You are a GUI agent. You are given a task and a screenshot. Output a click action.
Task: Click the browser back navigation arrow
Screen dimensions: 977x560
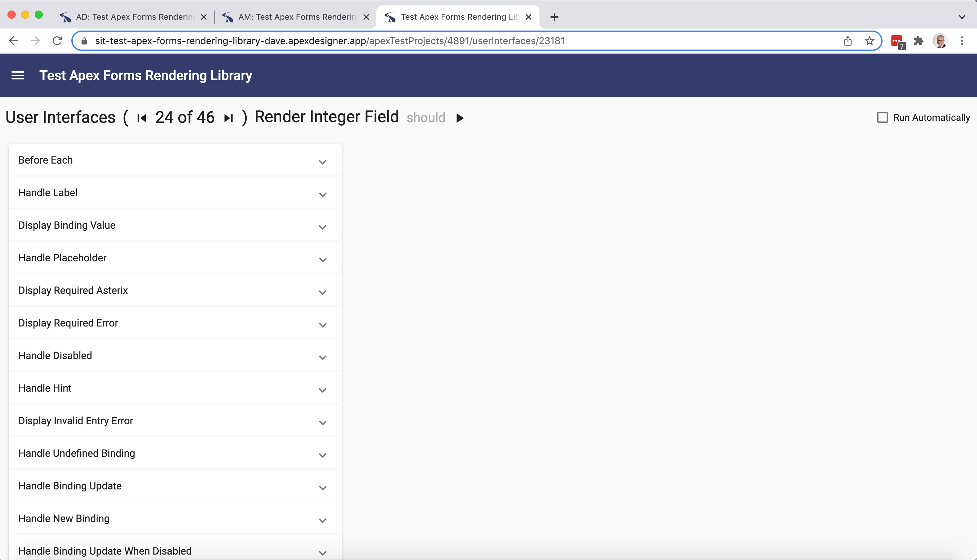coord(14,41)
